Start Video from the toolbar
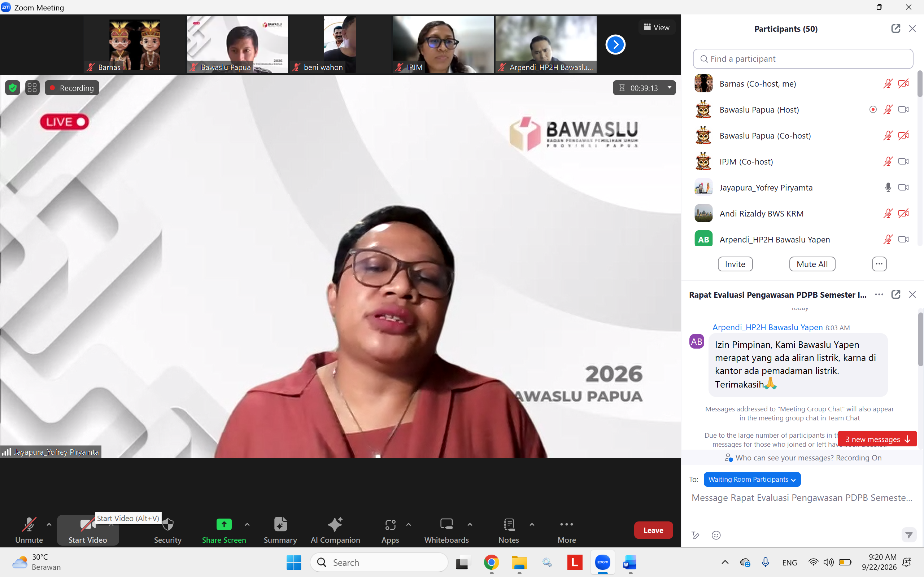The width and height of the screenshot is (924, 577). 88,530
